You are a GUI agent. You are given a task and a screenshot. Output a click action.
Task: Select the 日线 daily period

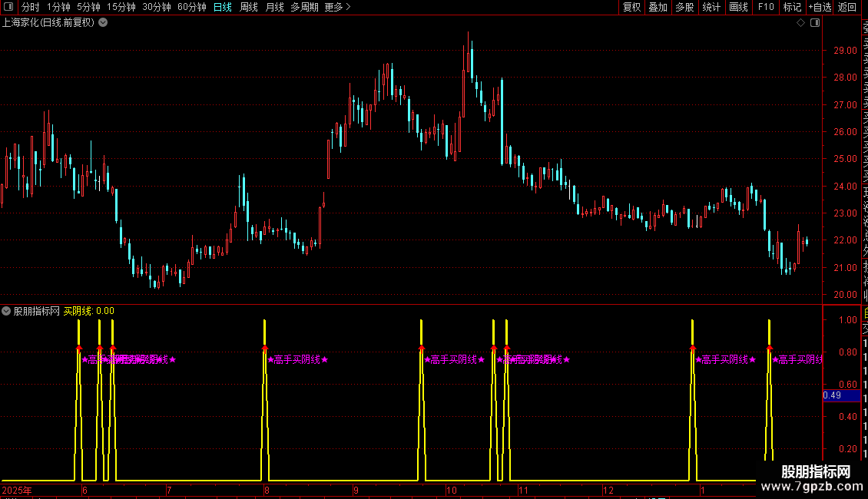click(223, 7)
